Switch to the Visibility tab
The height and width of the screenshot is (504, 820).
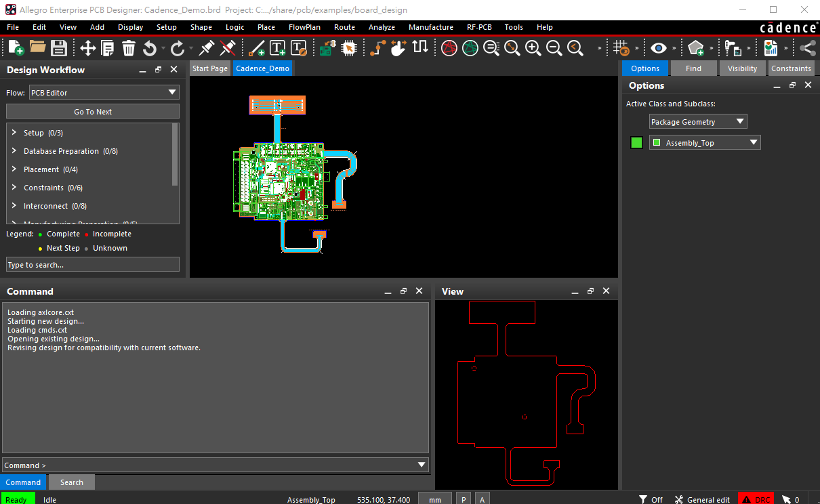coord(742,68)
